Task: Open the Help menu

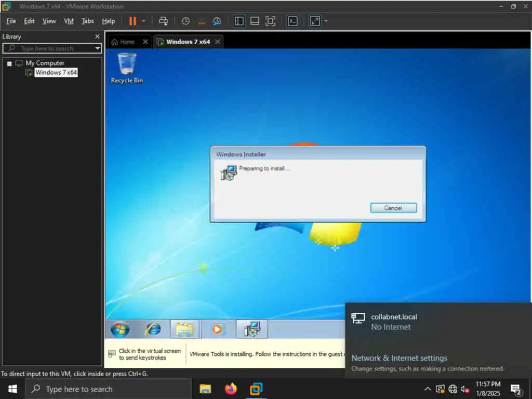Action: point(108,21)
